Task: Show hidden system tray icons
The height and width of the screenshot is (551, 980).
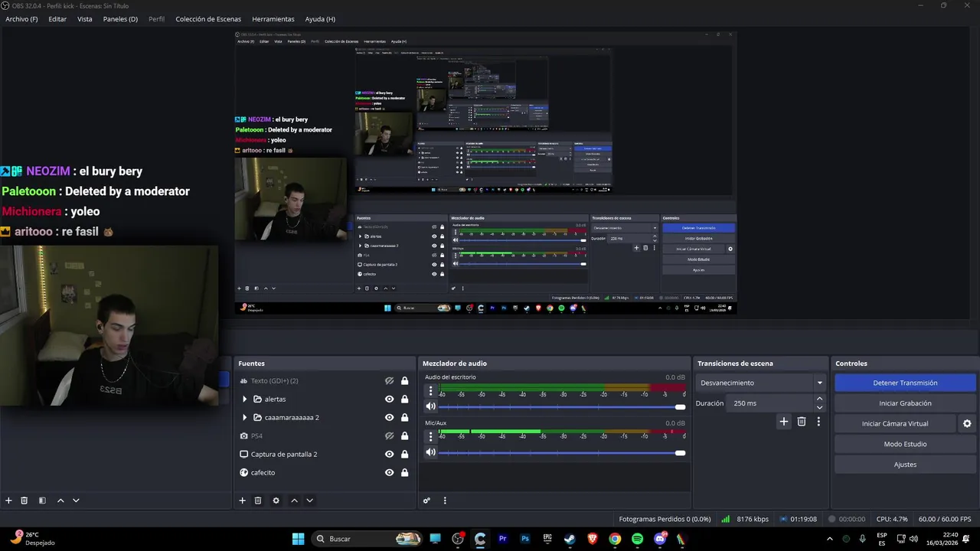Action: tap(829, 539)
